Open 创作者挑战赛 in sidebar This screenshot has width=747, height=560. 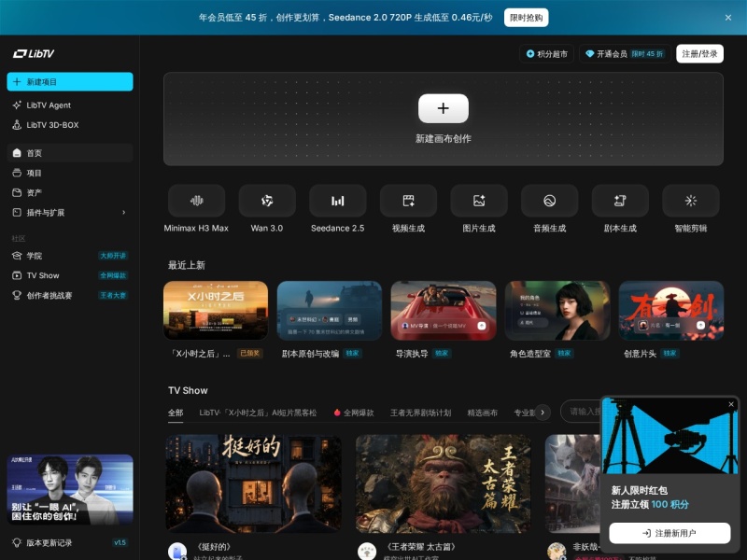click(x=69, y=295)
